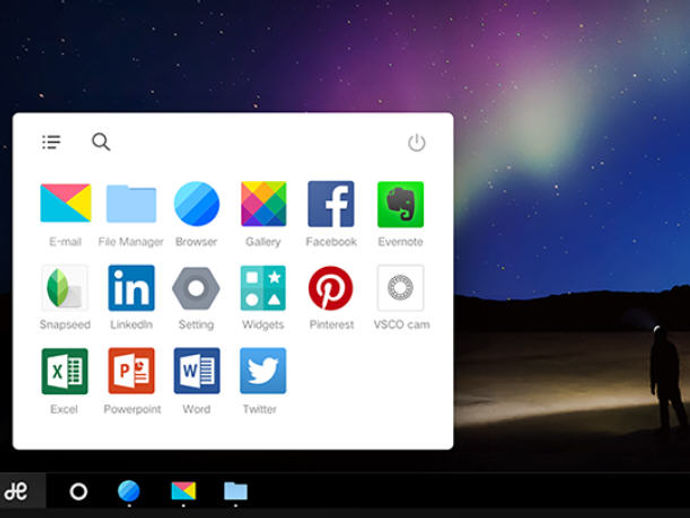Click the "Pinterest" label text
This screenshot has width=690, height=518.
332,325
